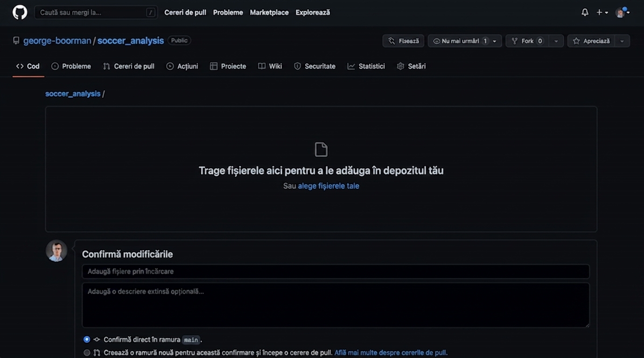This screenshot has height=358, width=644.
Task: Click the "Fisează" pin button
Action: click(x=403, y=41)
